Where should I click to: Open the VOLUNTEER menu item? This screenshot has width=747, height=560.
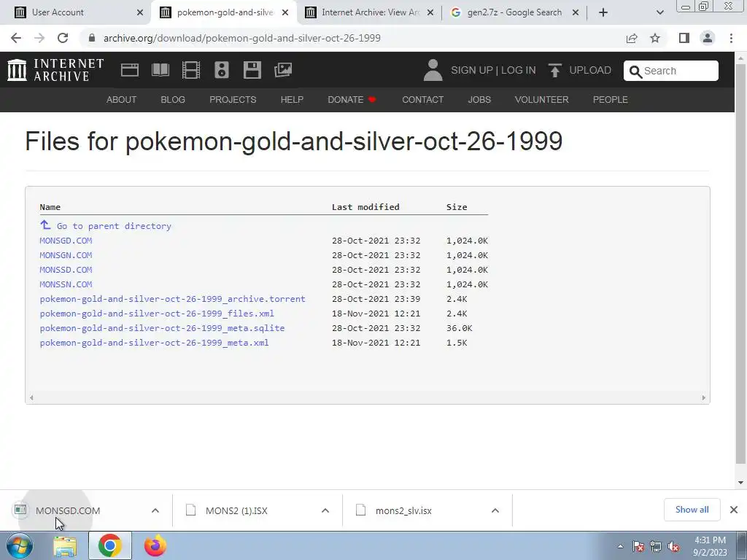click(542, 99)
